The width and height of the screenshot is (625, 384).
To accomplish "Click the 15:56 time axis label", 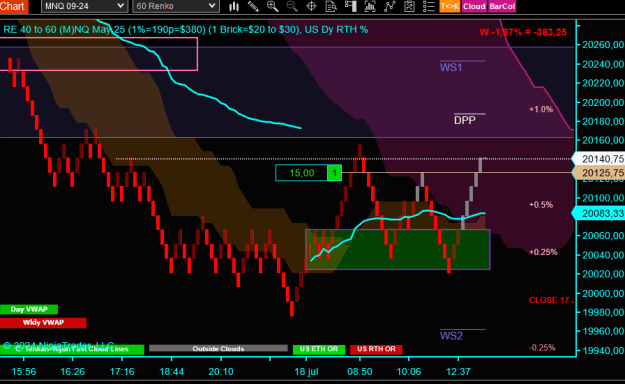I will [24, 372].
